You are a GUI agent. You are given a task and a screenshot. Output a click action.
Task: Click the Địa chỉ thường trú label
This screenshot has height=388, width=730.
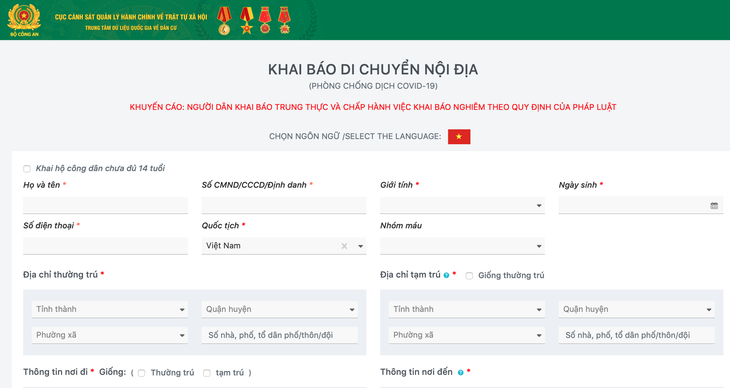coord(61,275)
